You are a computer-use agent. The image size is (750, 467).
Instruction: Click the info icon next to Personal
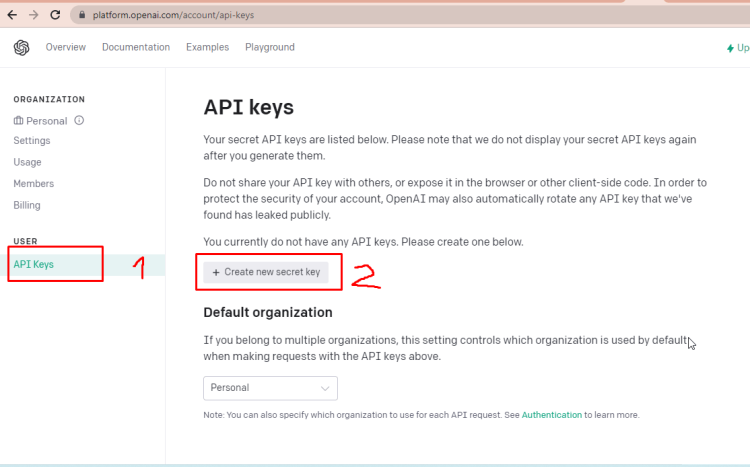(79, 121)
